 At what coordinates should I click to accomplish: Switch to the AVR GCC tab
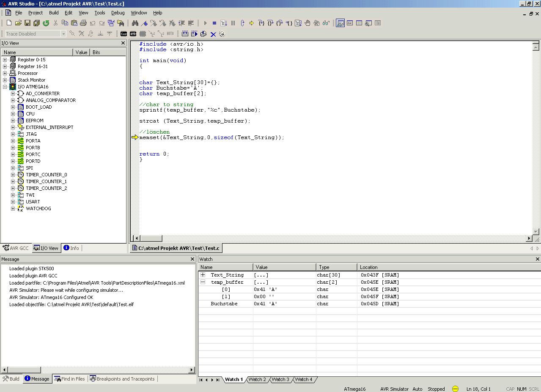(16, 248)
